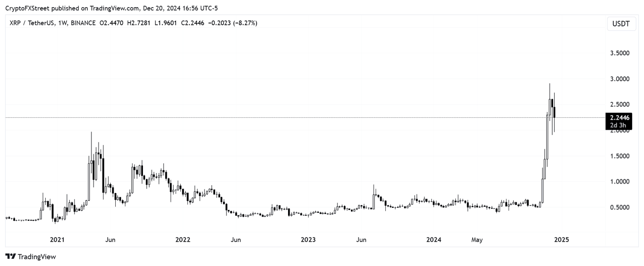Select the XRP / TetherUS symbol name

32,23
